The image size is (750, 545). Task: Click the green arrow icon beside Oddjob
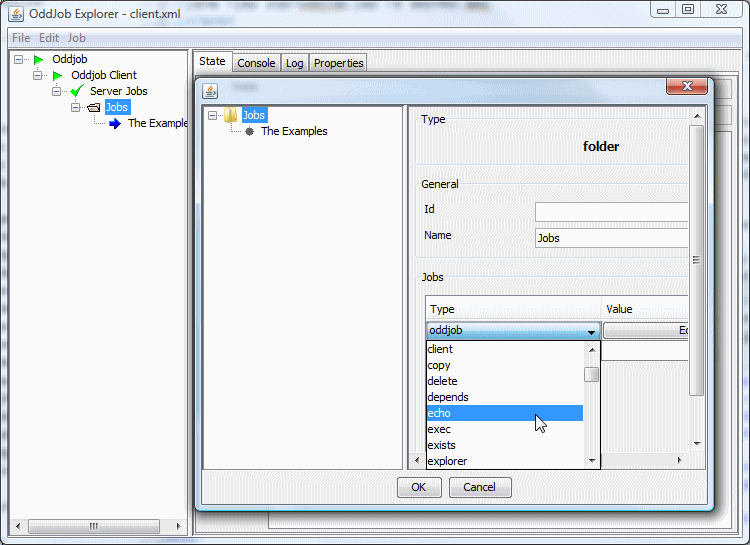[39, 60]
